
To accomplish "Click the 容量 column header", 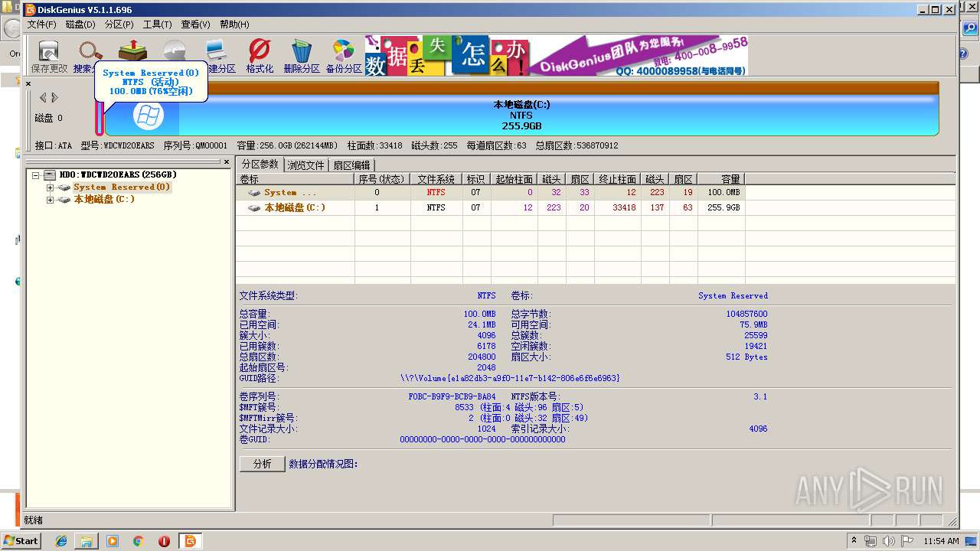I will click(x=721, y=179).
